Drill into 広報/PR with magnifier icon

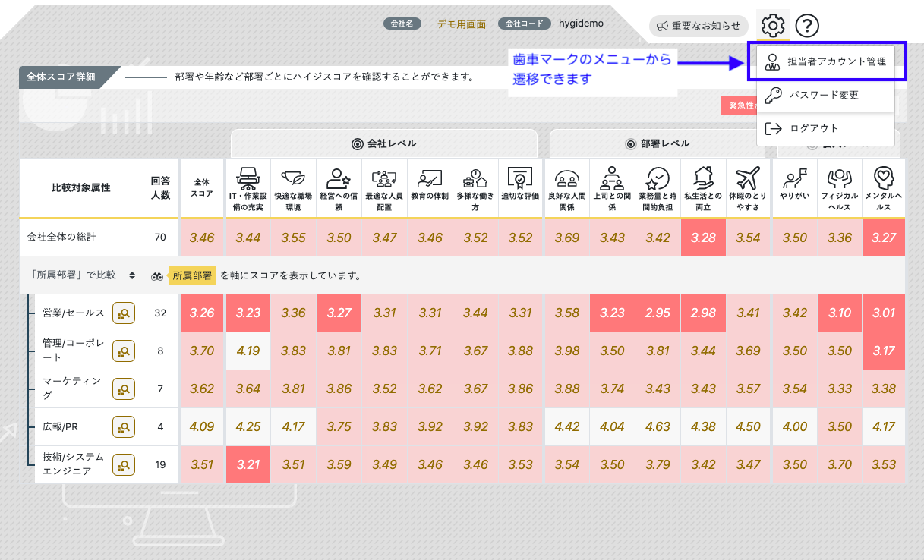(124, 426)
